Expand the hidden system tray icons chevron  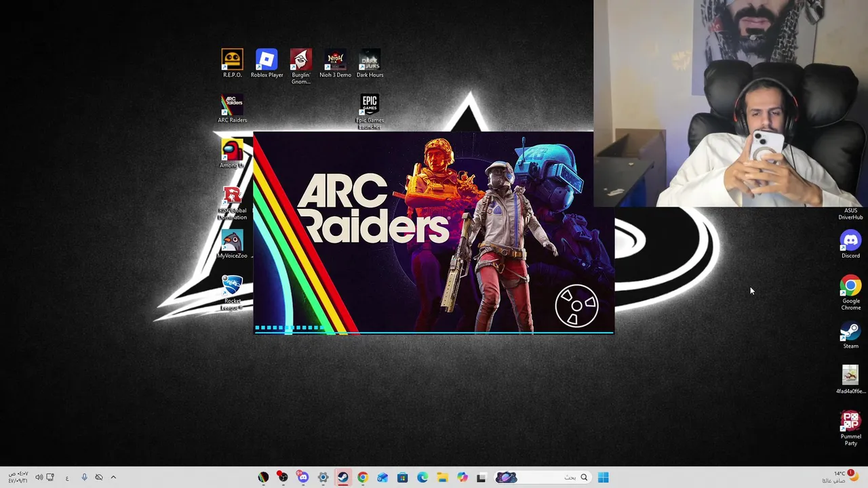(113, 477)
